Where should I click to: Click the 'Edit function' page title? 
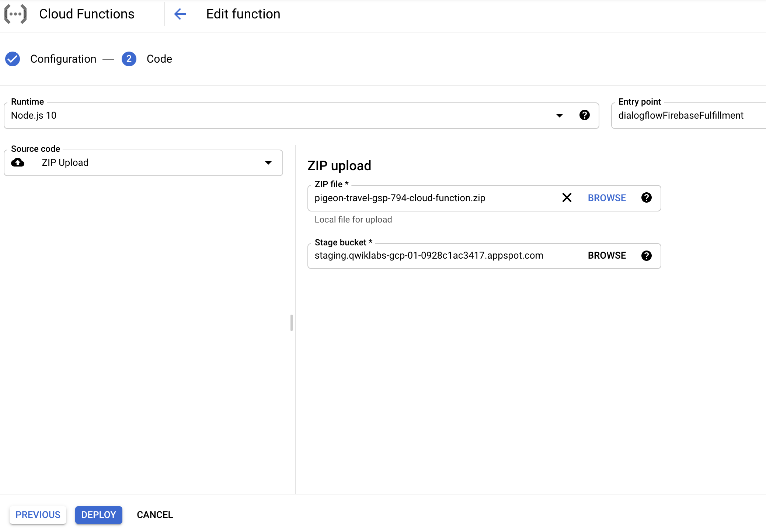point(243,14)
